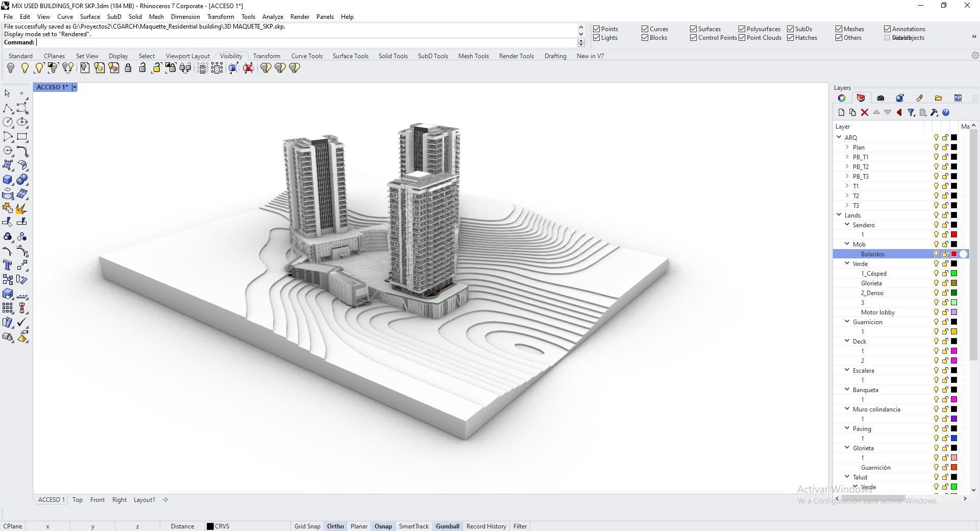Viewport: 980px width, 531px height.
Task: Collapse the Lands layer group
Action: [x=840, y=215]
